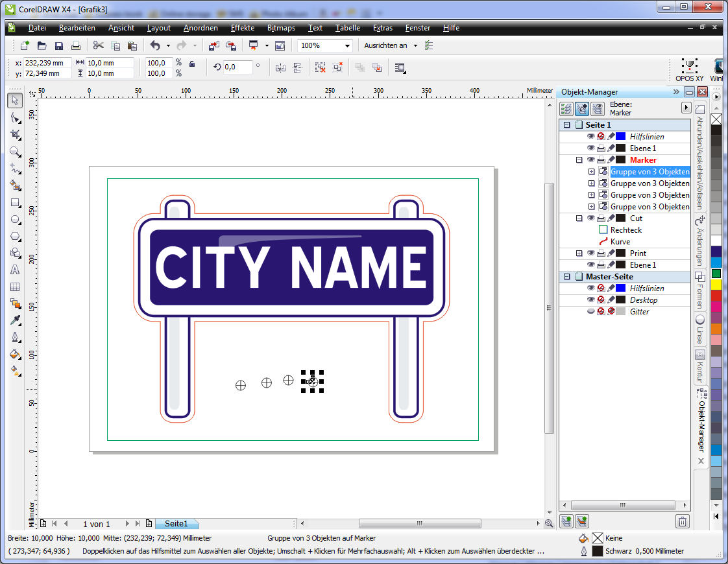This screenshot has width=728, height=564.
Task: Click the Save icon in the toolbar
Action: click(x=59, y=46)
